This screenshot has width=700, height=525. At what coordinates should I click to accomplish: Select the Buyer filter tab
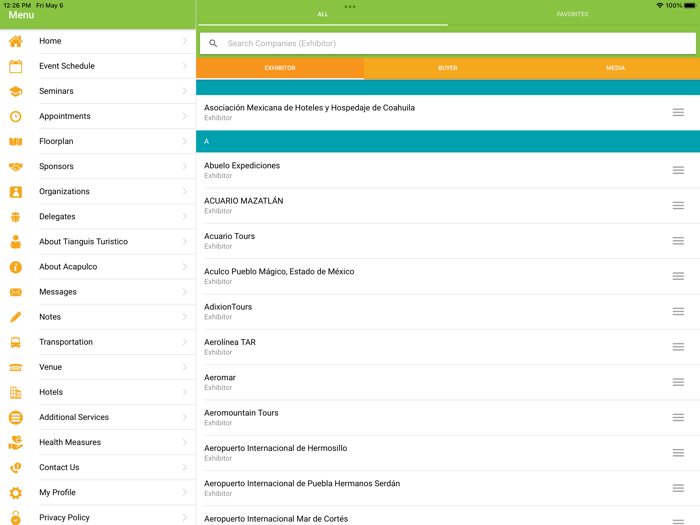[447, 68]
